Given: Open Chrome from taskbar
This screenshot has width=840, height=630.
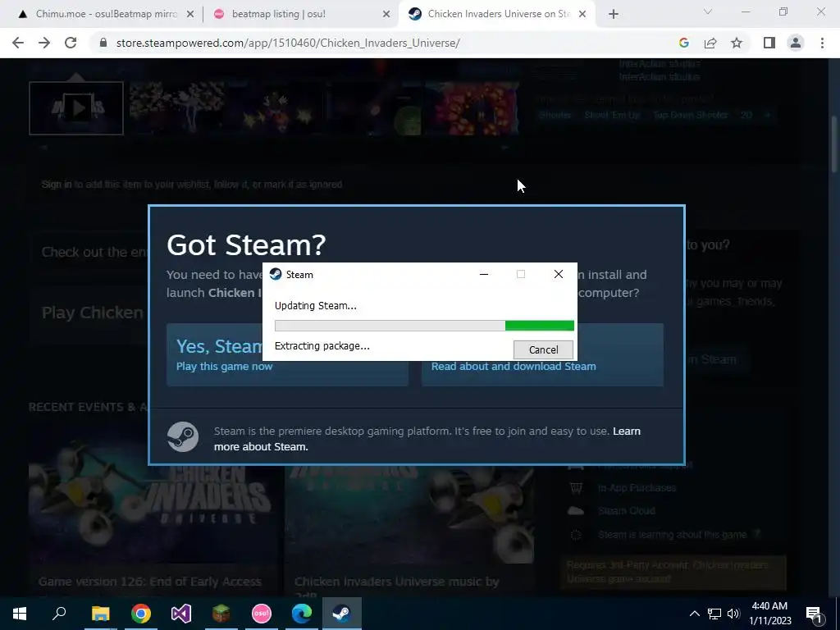Looking at the screenshot, I should point(141,614).
